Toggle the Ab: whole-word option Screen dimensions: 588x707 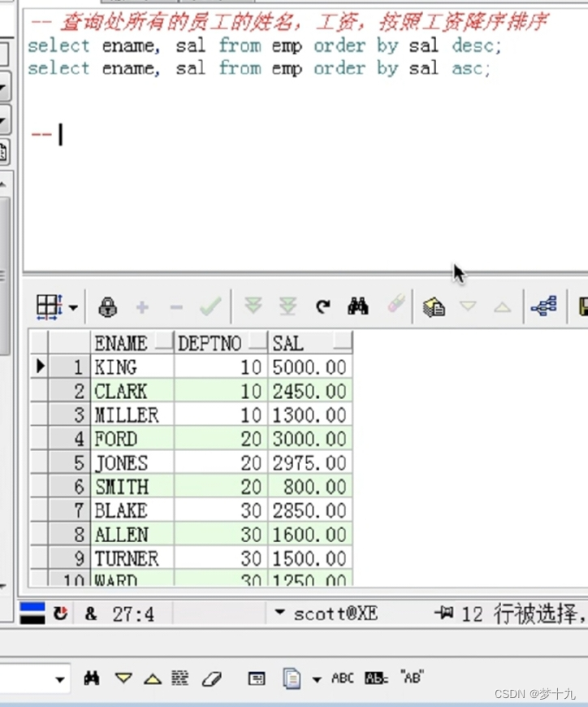(376, 678)
